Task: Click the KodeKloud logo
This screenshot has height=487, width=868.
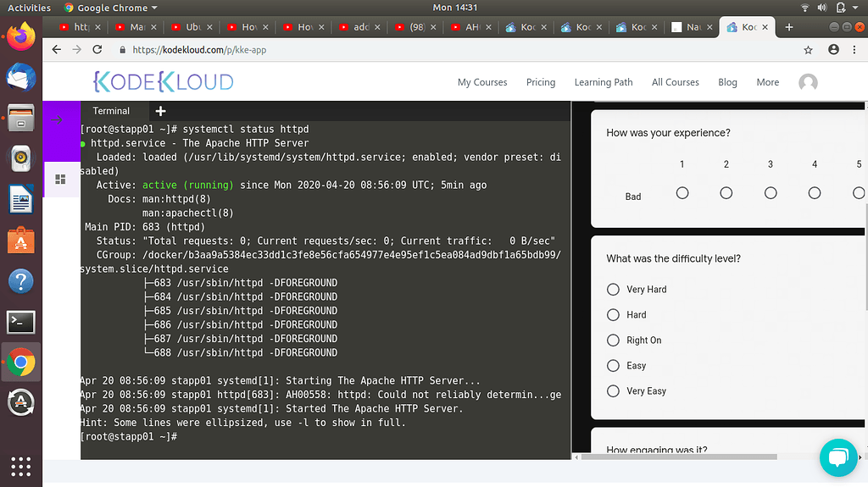Action: [163, 82]
